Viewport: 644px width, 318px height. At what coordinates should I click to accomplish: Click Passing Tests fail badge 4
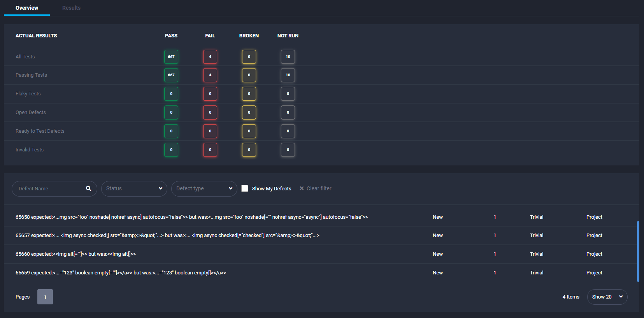[x=210, y=75]
